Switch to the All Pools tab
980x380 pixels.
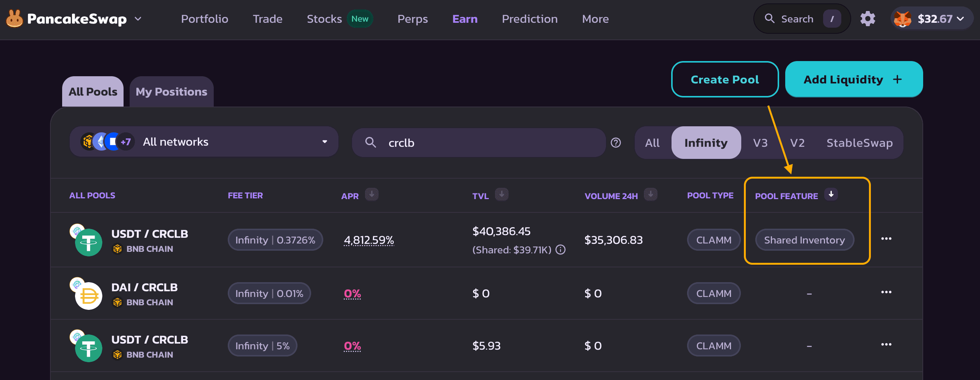[x=93, y=91]
